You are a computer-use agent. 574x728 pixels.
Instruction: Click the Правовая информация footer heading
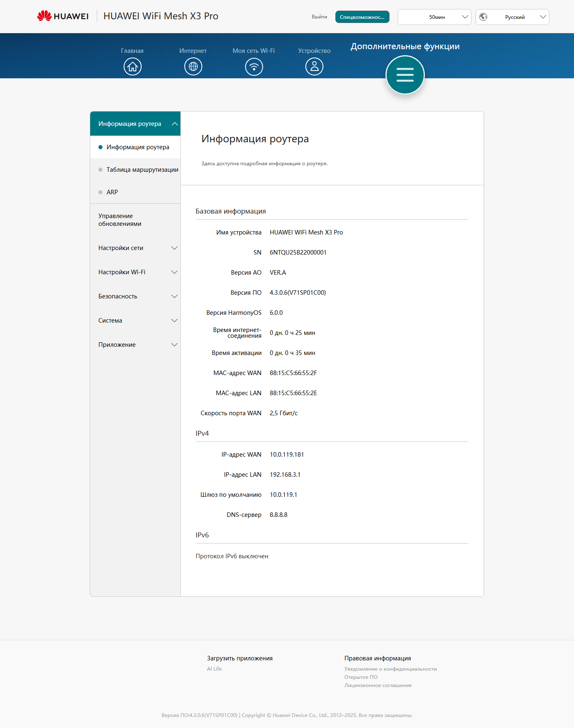coord(378,658)
